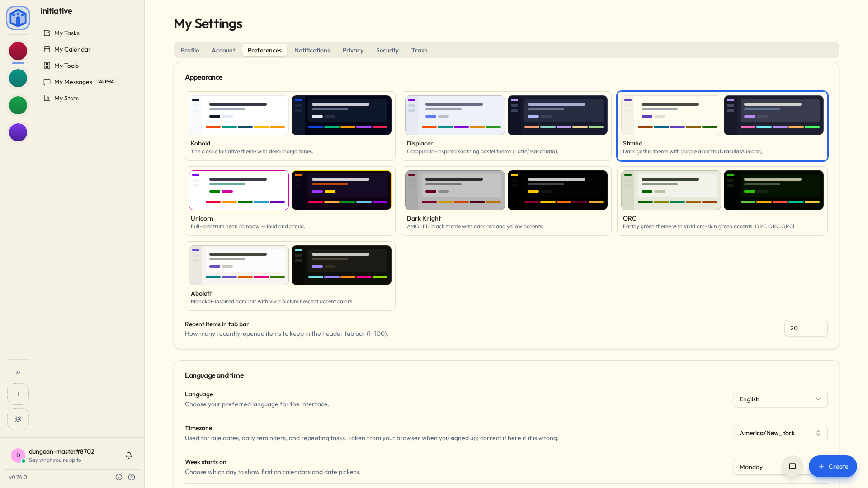Click the info circle icon near version
The height and width of the screenshot is (488, 868).
coord(119,477)
